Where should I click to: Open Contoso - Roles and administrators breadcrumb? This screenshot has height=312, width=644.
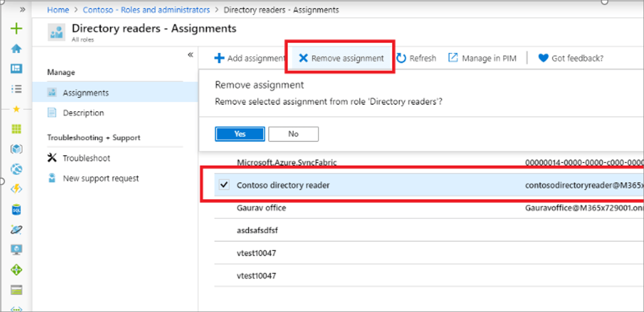click(x=146, y=9)
